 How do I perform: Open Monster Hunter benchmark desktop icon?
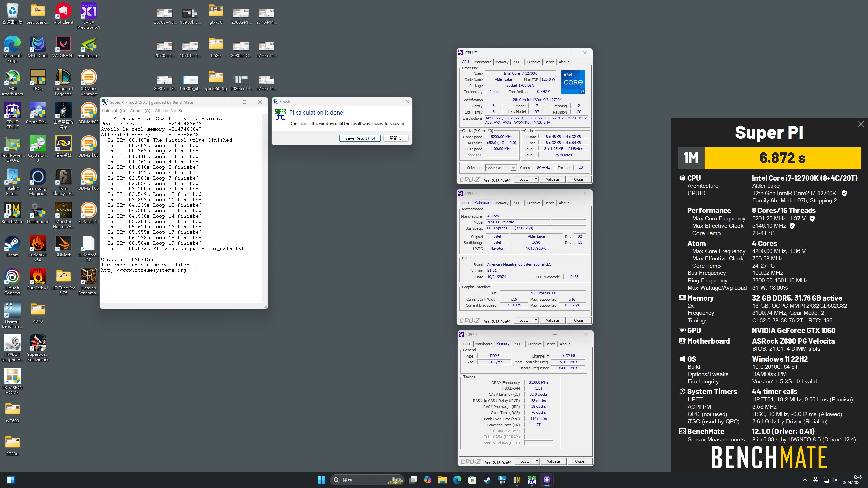coord(63,216)
